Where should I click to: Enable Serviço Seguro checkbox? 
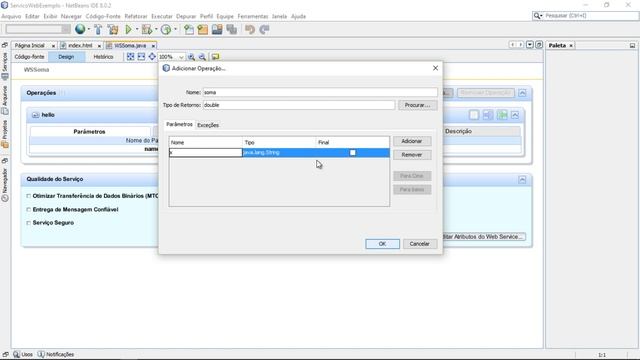(29, 223)
